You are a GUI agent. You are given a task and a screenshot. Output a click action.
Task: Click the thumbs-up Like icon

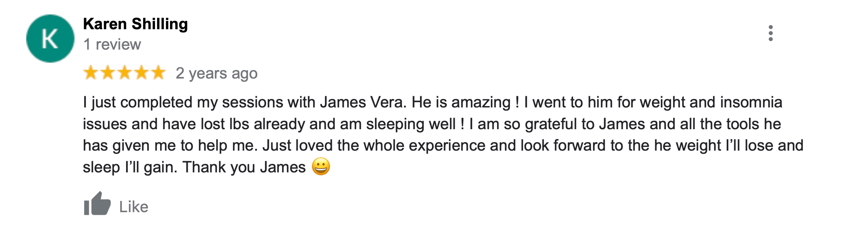tap(97, 204)
